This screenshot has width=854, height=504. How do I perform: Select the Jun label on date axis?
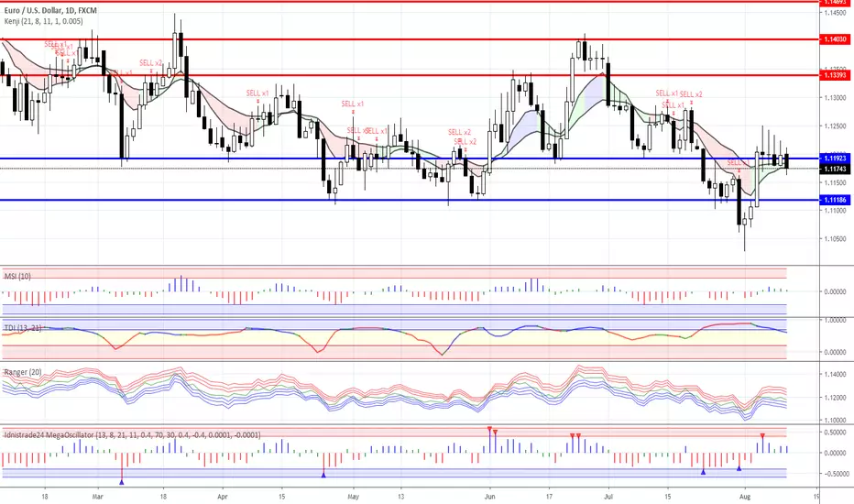[489, 497]
